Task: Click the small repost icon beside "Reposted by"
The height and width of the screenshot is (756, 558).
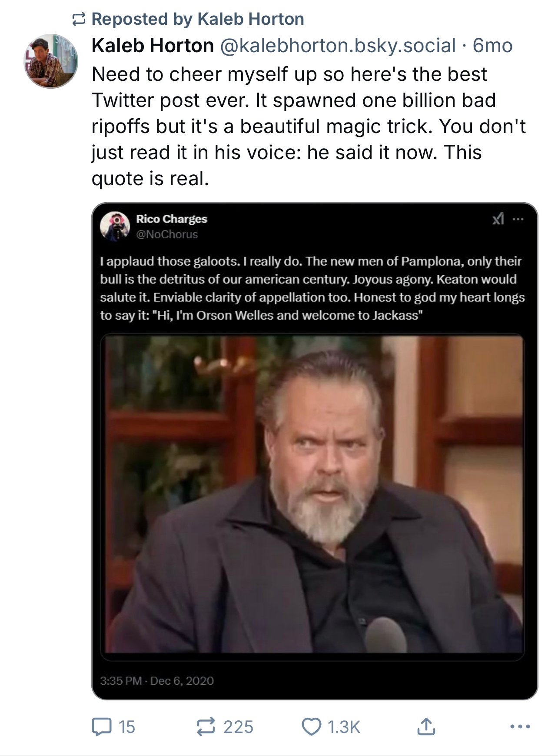Action: 78,19
